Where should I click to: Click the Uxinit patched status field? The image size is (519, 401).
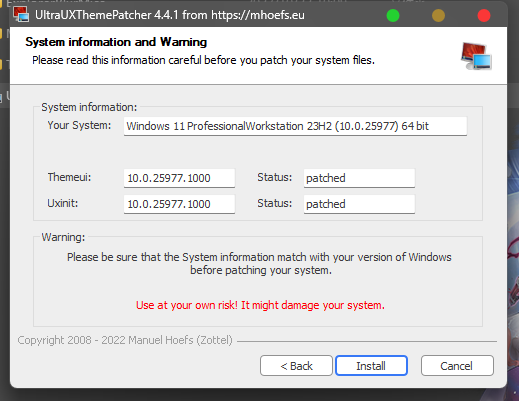[359, 204]
